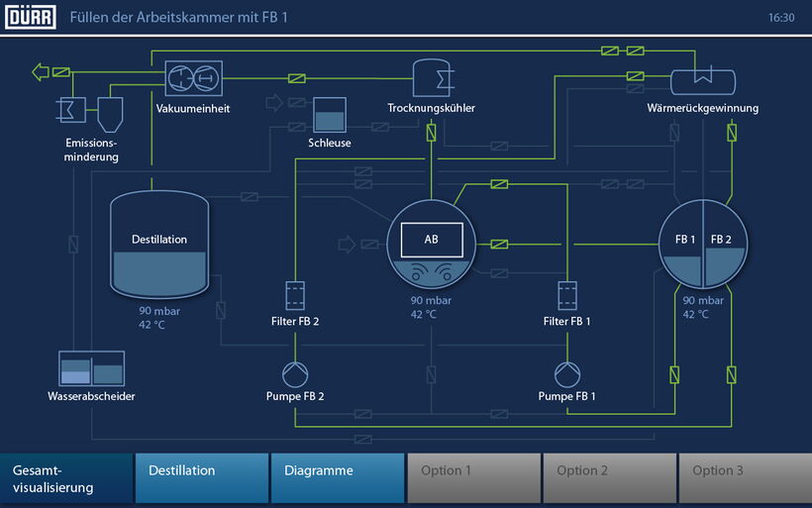812x508 pixels.
Task: Select the Wärmerückgewinnung heat exchanger icon
Action: [x=703, y=81]
